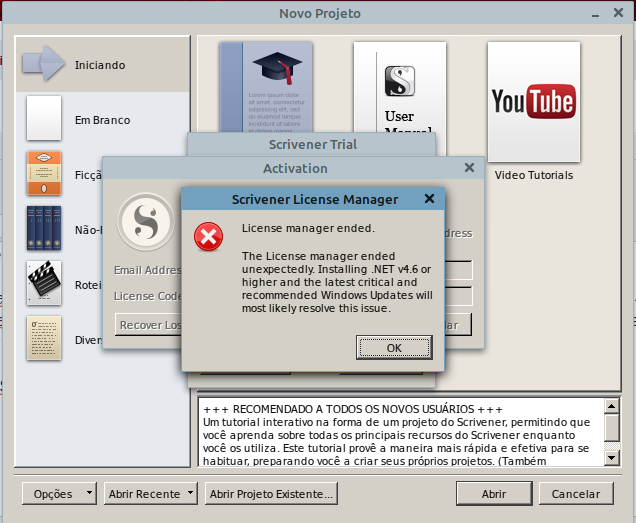Click the Scrivener Trial window title bar
The height and width of the screenshot is (523, 636).
coord(312,144)
